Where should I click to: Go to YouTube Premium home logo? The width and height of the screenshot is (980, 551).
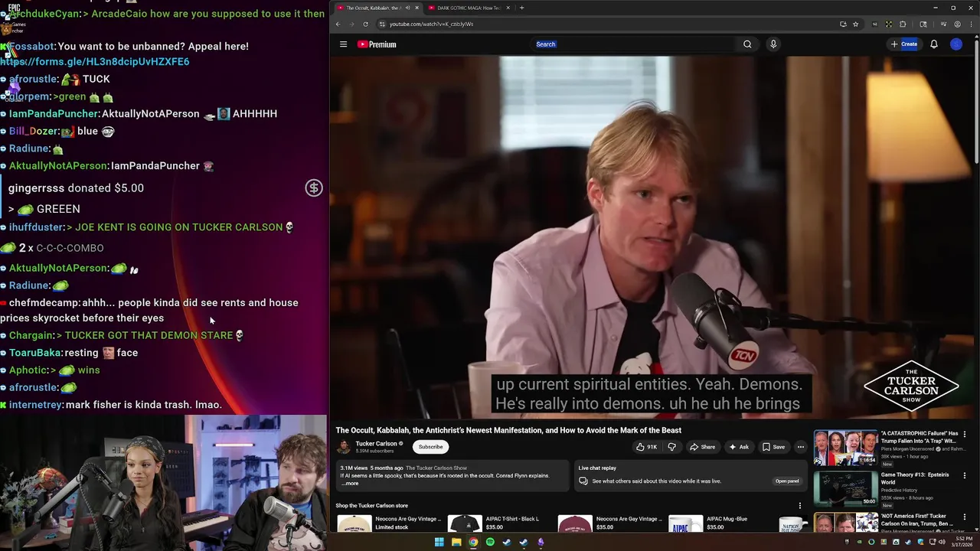[377, 44]
